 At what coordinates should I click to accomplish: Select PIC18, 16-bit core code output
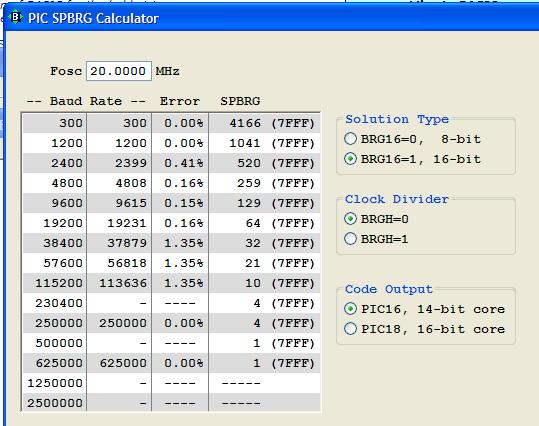[x=425, y=329]
